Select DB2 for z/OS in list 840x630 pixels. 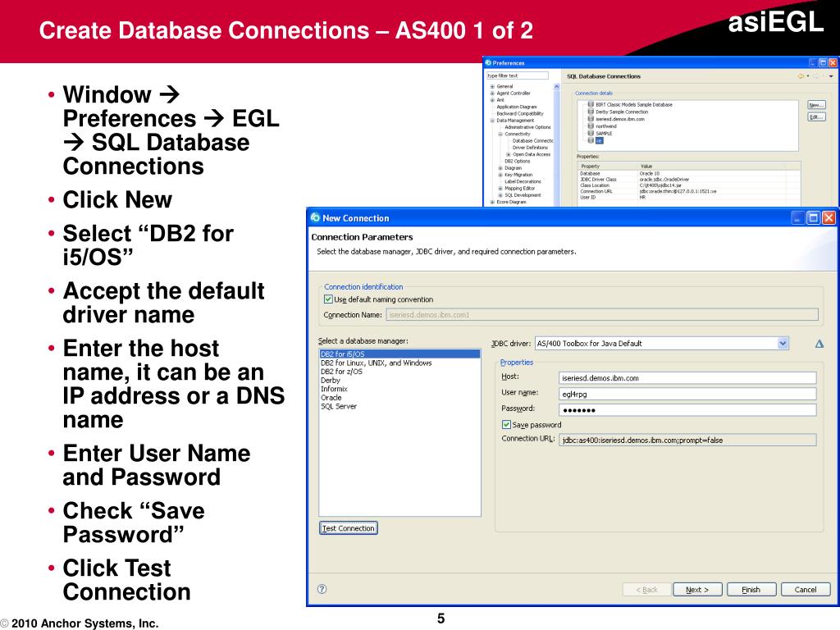341,372
